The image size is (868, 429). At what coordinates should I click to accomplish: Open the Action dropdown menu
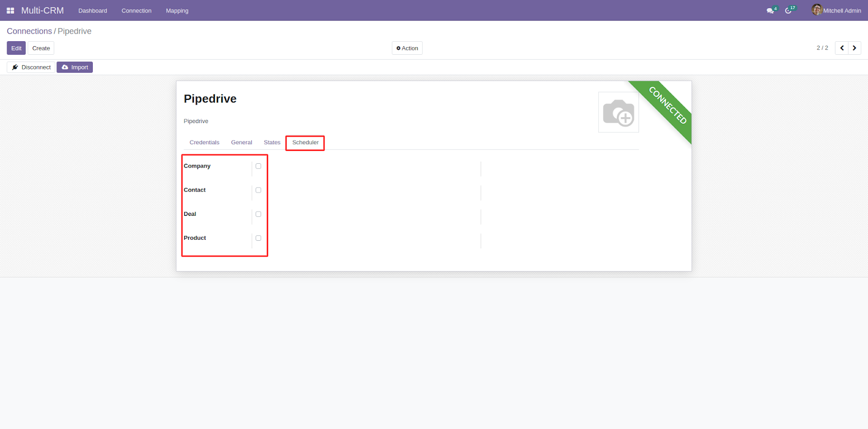coord(407,48)
